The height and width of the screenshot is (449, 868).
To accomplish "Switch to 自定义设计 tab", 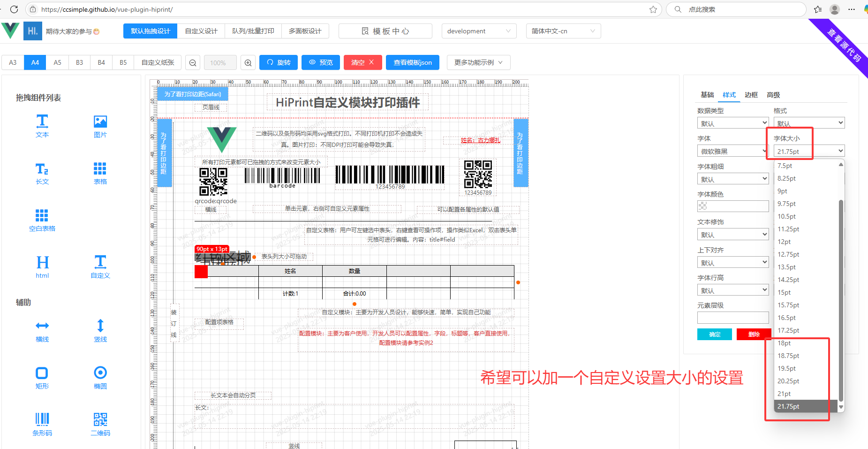I will point(201,31).
